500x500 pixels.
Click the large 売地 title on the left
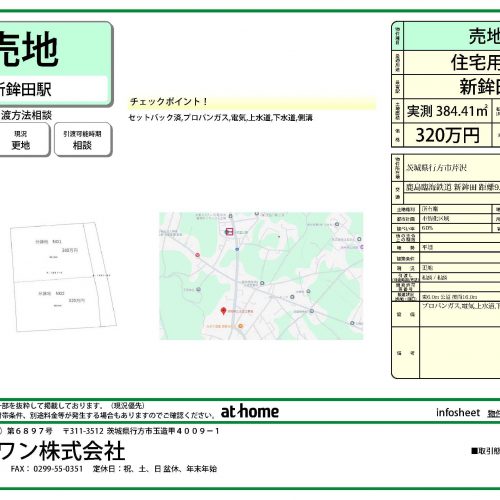pos(29,49)
